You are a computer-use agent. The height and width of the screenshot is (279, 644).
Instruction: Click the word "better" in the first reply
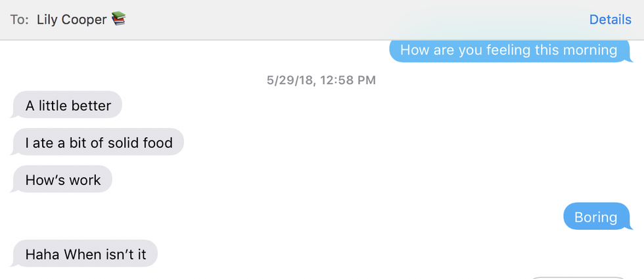point(91,105)
